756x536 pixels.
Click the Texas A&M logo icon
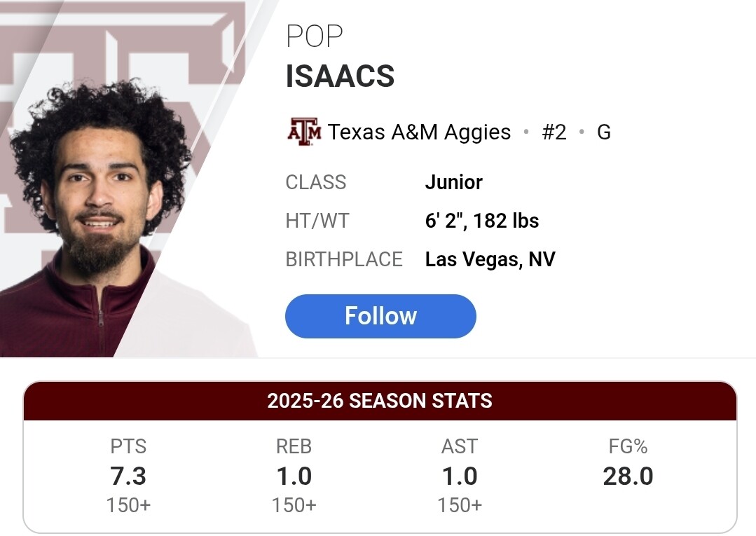304,132
